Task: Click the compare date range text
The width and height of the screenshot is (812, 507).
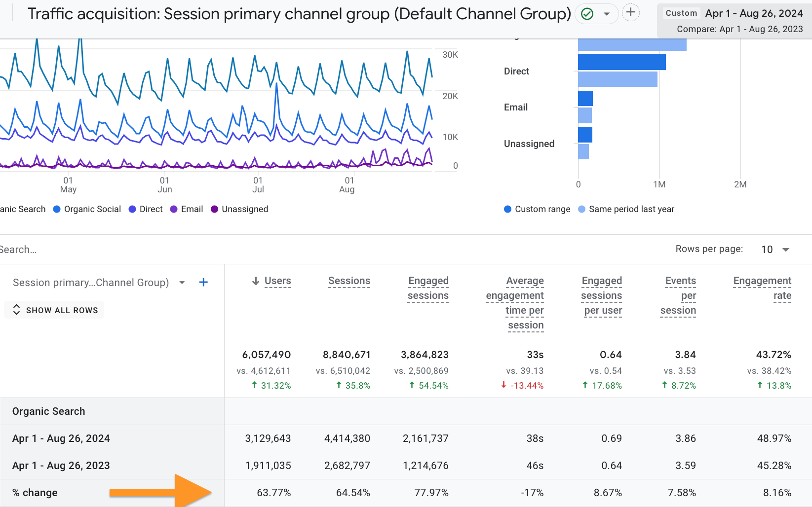Action: (x=739, y=29)
